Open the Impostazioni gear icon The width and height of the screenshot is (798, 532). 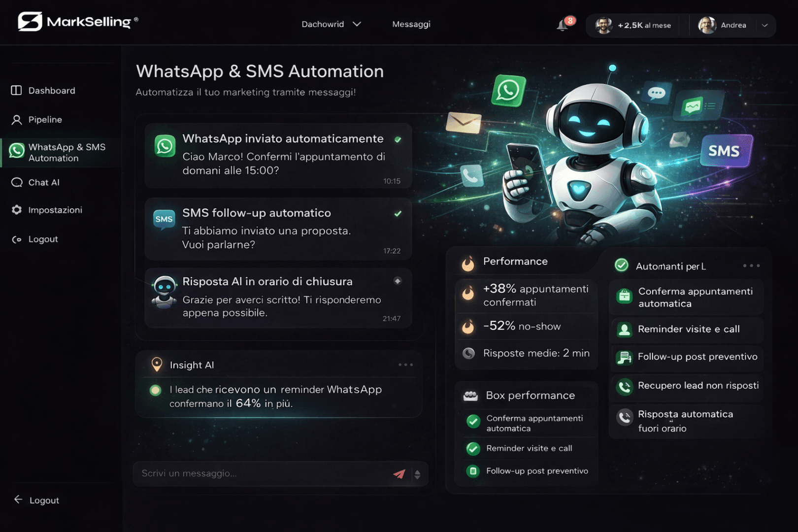(x=16, y=209)
